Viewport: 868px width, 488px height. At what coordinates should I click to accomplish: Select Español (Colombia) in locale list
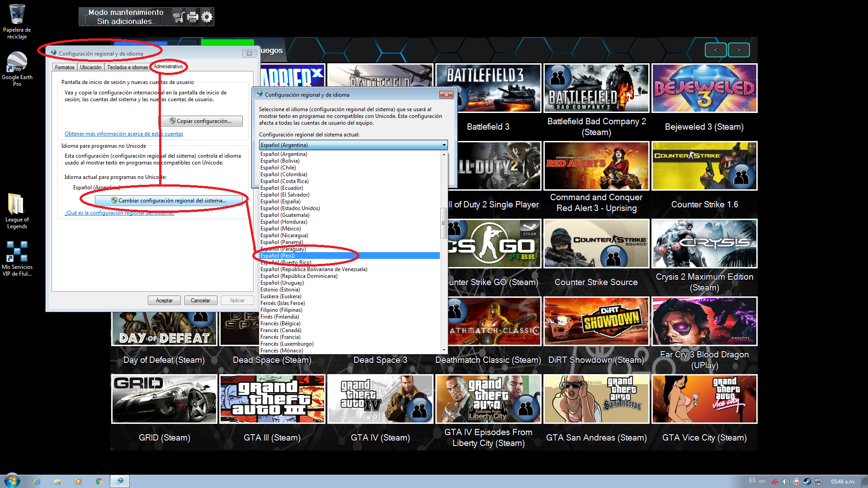coord(350,174)
